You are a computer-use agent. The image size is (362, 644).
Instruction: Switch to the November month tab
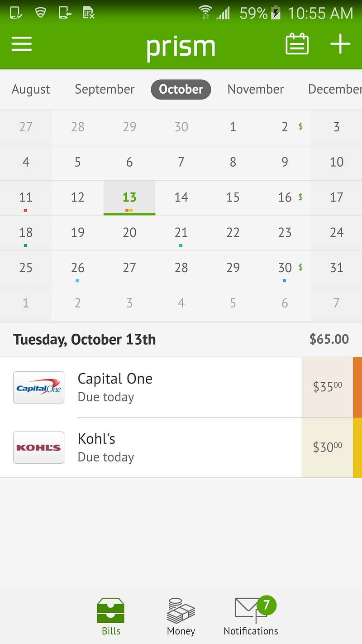(256, 89)
